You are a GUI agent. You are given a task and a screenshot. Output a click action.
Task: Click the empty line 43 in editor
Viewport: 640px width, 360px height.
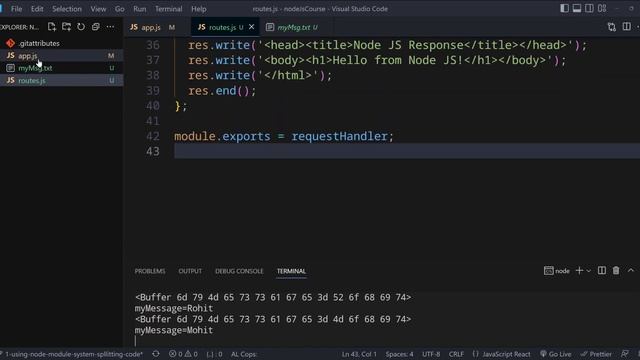(x=406, y=151)
